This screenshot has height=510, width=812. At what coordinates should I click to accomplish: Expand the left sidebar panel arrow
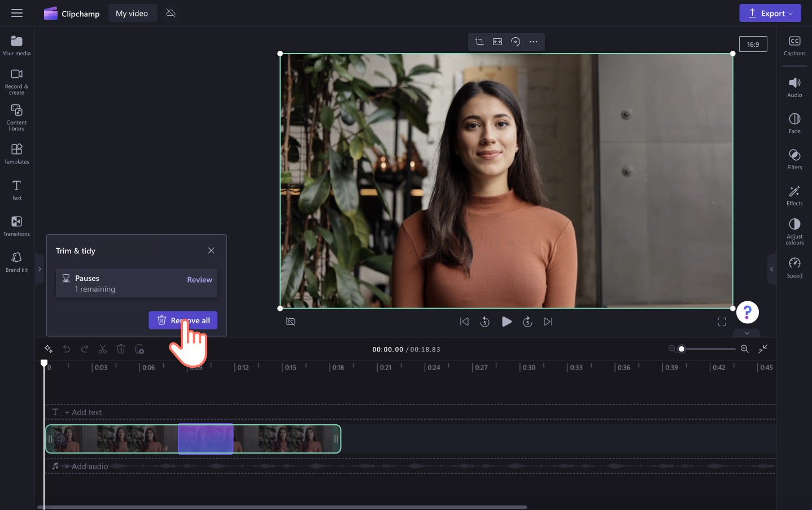[x=40, y=269]
